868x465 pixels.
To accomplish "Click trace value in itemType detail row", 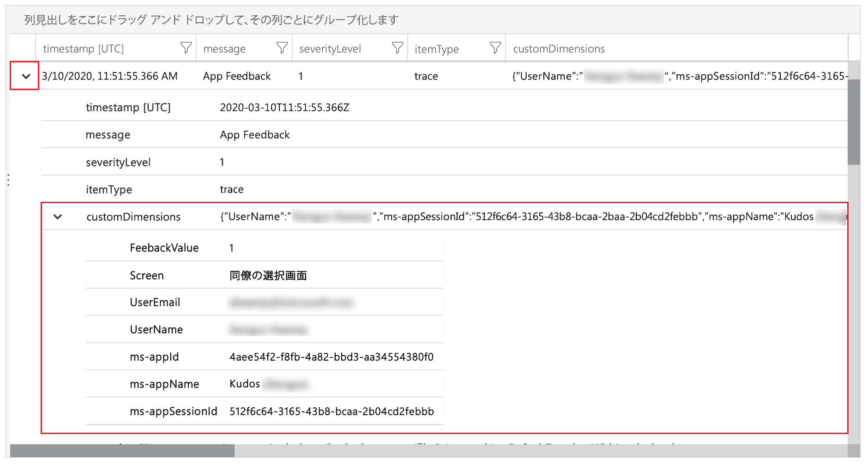I will coord(232,189).
